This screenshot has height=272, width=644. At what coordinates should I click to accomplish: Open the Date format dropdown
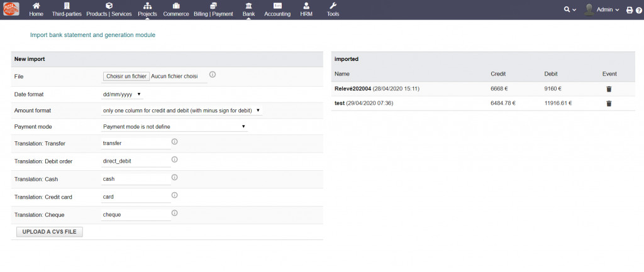click(x=122, y=94)
